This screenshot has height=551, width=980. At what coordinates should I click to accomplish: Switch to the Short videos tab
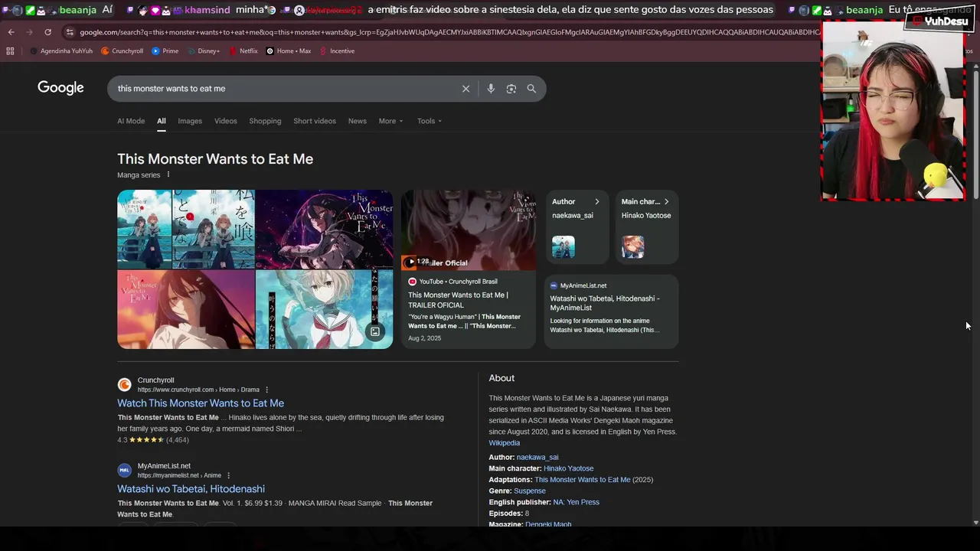coord(315,121)
